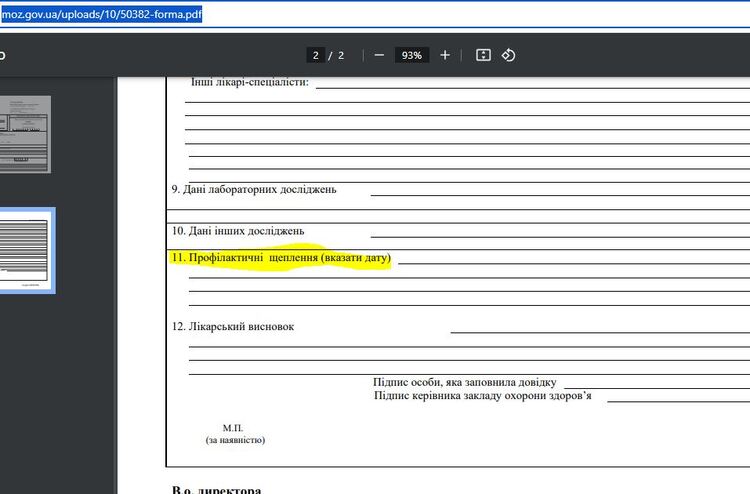Image resolution: width=750 pixels, height=494 pixels.
Task: Open the page 1 thumbnail
Action: pyautogui.click(x=25, y=134)
